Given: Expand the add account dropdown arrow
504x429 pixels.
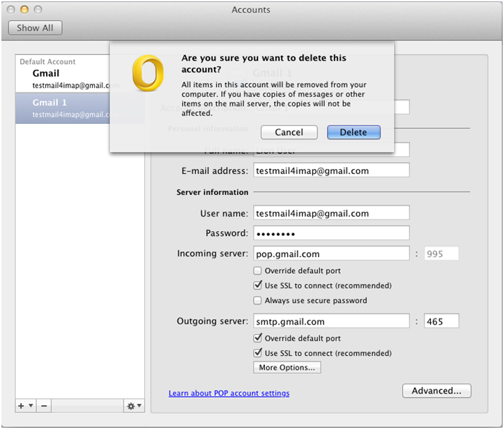Looking at the screenshot, I should 31,405.
